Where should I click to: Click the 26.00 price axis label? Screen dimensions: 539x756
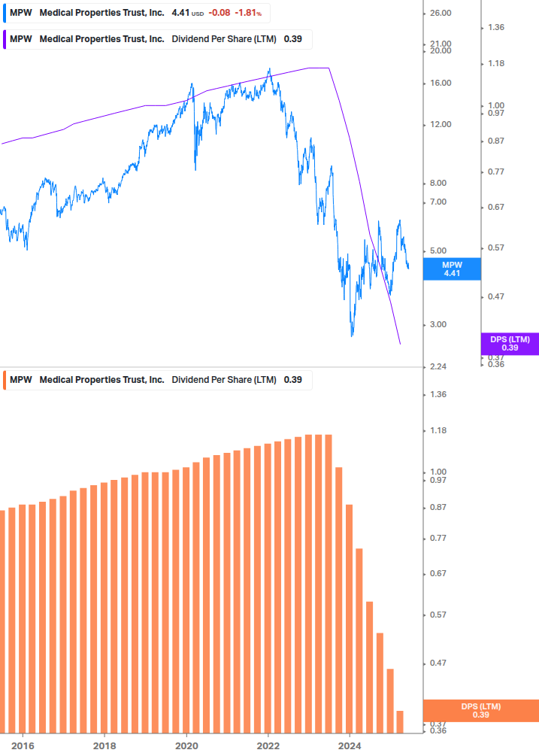(x=441, y=13)
